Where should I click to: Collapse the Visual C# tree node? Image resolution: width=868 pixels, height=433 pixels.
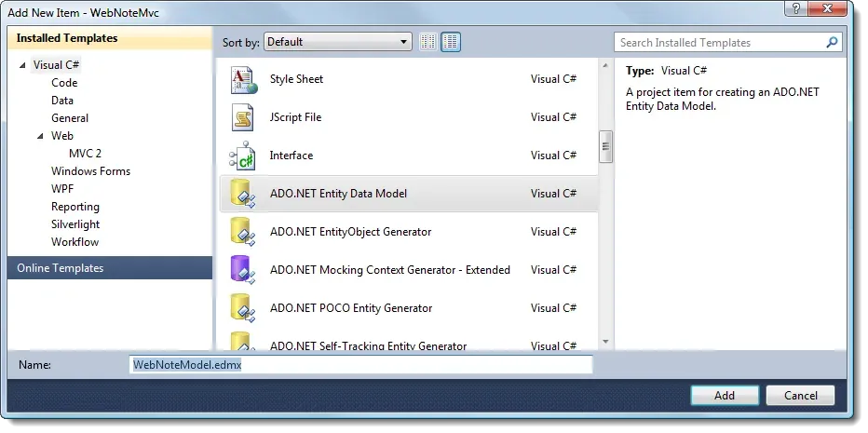[22, 65]
